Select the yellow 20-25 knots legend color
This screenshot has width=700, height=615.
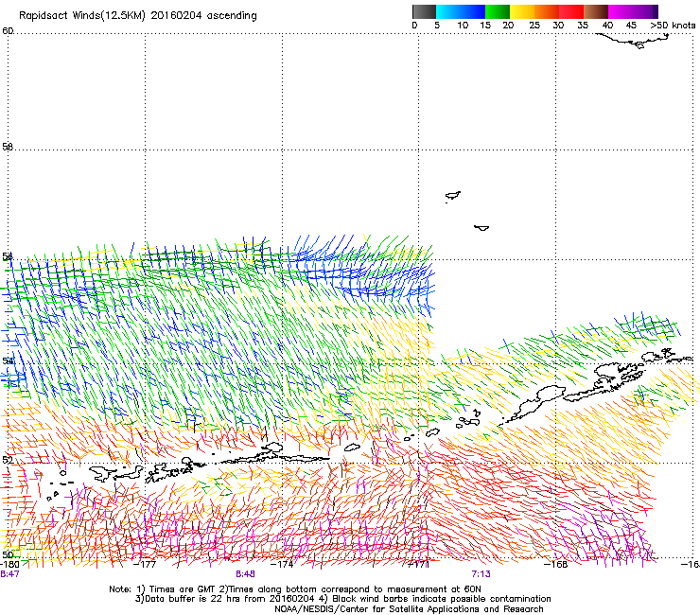pyautogui.click(x=522, y=11)
